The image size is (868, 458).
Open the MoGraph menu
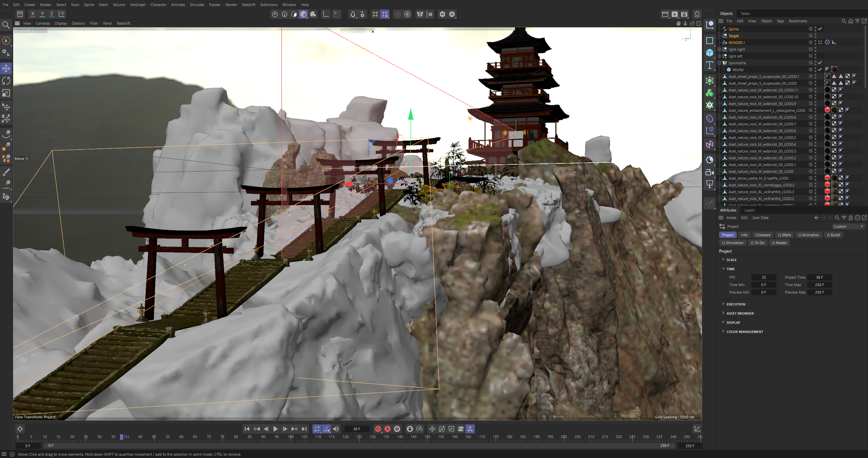coord(138,5)
